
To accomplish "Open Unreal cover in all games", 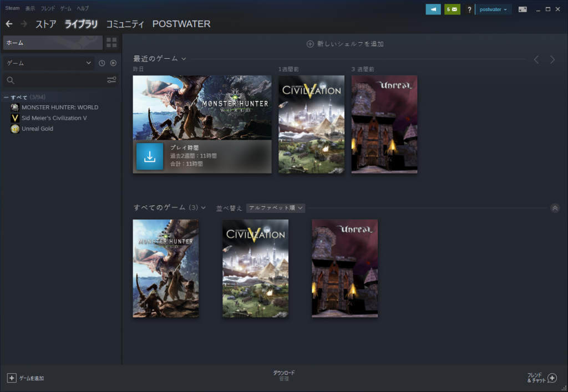I will (345, 268).
